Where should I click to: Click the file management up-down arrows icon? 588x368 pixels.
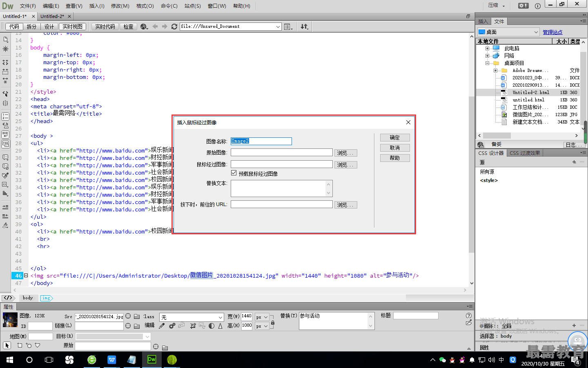coord(305,27)
